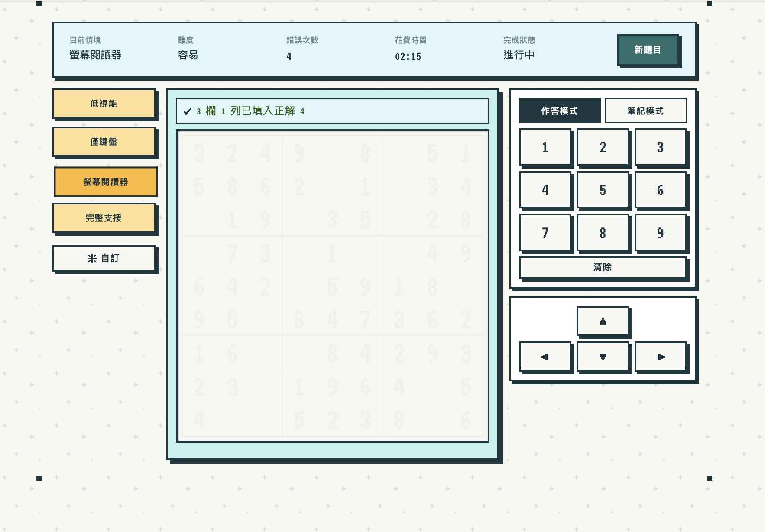Tap number 3 on the keypad
Screen dimensions: 765x532
[x=660, y=147]
